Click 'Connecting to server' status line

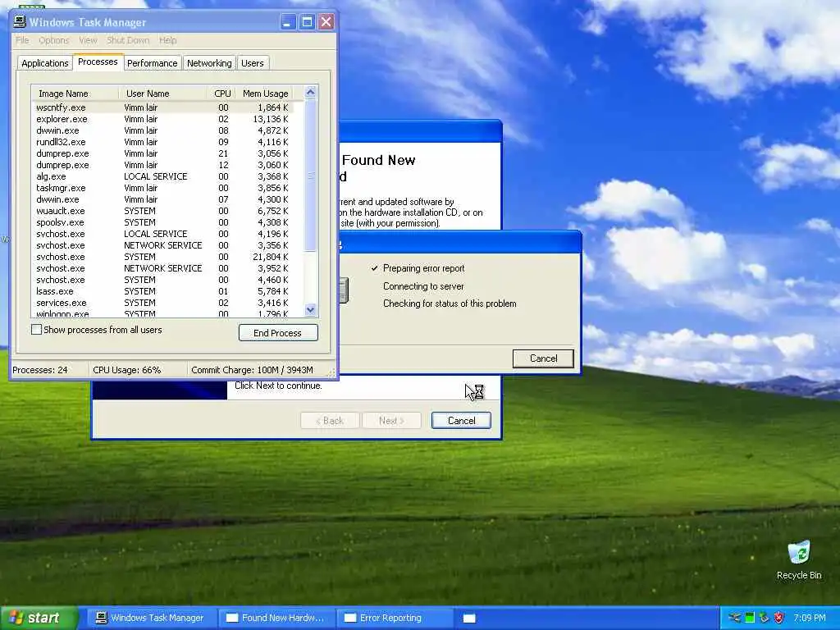(423, 286)
